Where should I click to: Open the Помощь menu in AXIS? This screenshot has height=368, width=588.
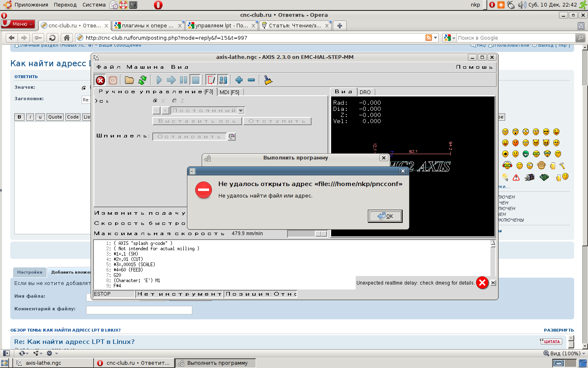(x=474, y=67)
